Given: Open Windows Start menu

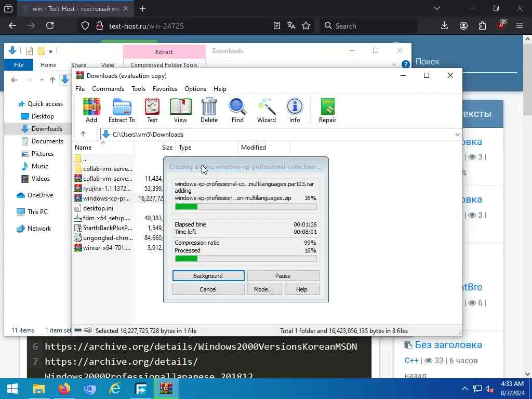Looking at the screenshot, I should pyautogui.click(x=12, y=389).
